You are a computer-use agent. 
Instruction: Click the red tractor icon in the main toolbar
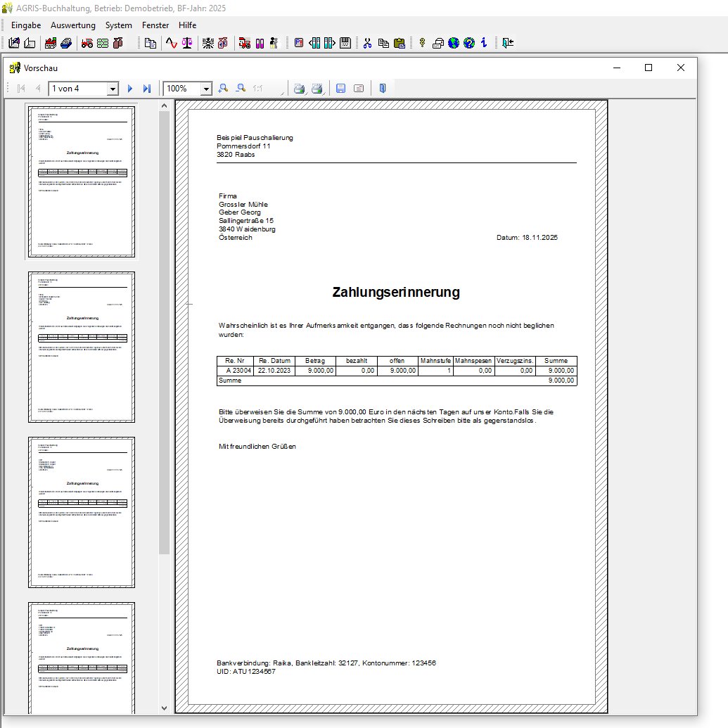coord(87,43)
